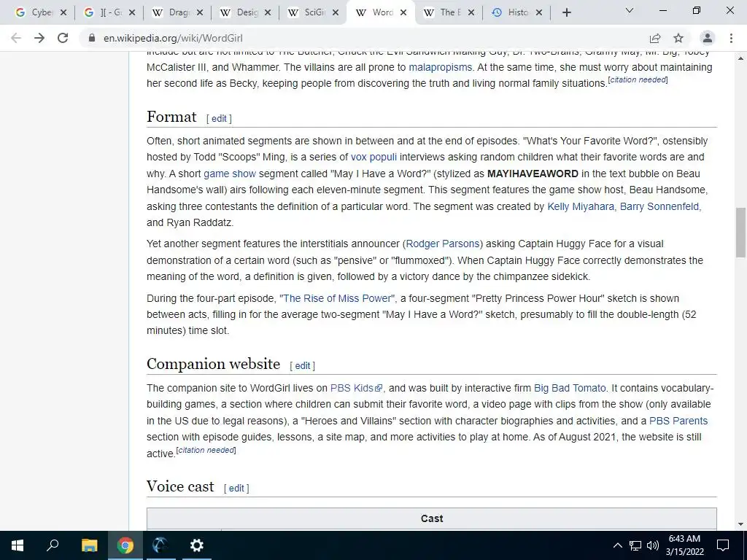This screenshot has width=747, height=560.
Task: Close the Dragon Wikipedia tab
Action: point(200,13)
